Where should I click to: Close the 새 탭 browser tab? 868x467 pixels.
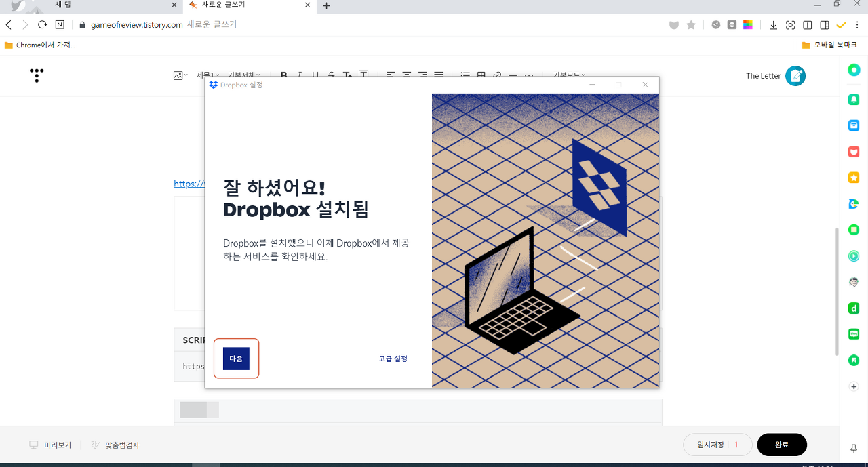coord(174,5)
